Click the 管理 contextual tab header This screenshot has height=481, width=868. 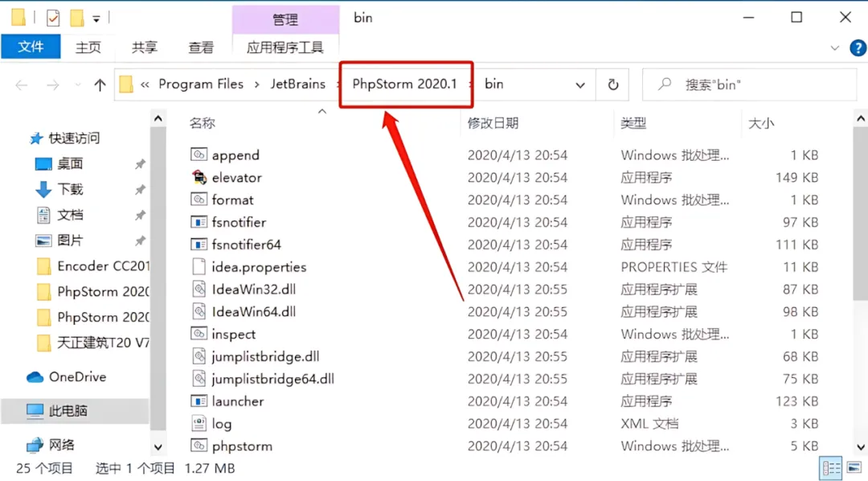[285, 20]
